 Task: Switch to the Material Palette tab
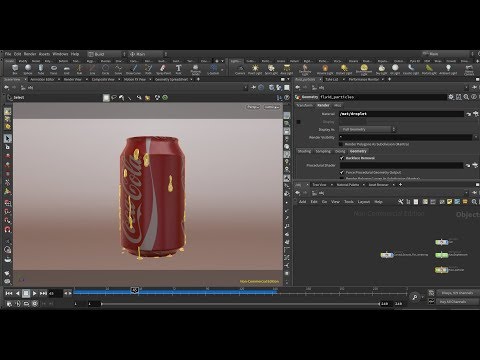[x=348, y=185]
